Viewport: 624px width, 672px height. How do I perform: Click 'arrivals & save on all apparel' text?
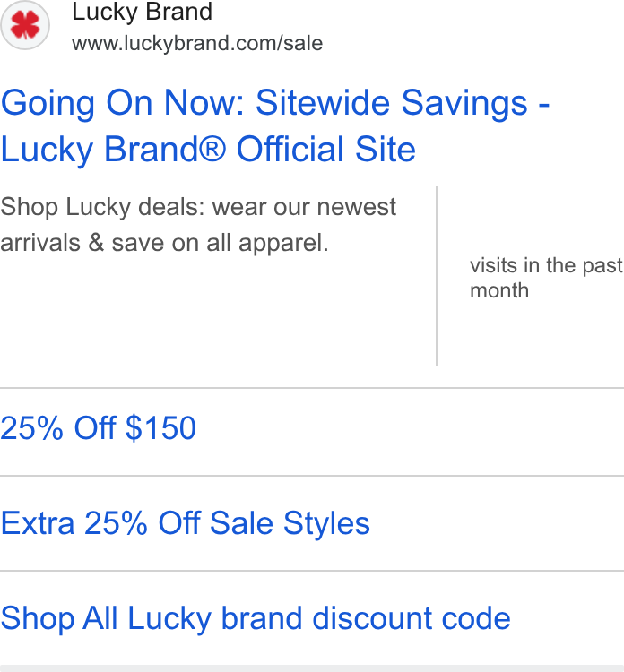[165, 243]
